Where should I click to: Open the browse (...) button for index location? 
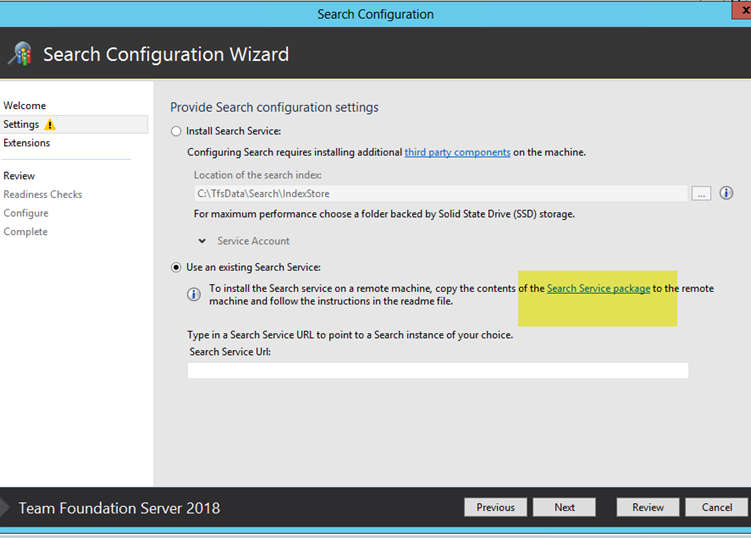[701, 194]
